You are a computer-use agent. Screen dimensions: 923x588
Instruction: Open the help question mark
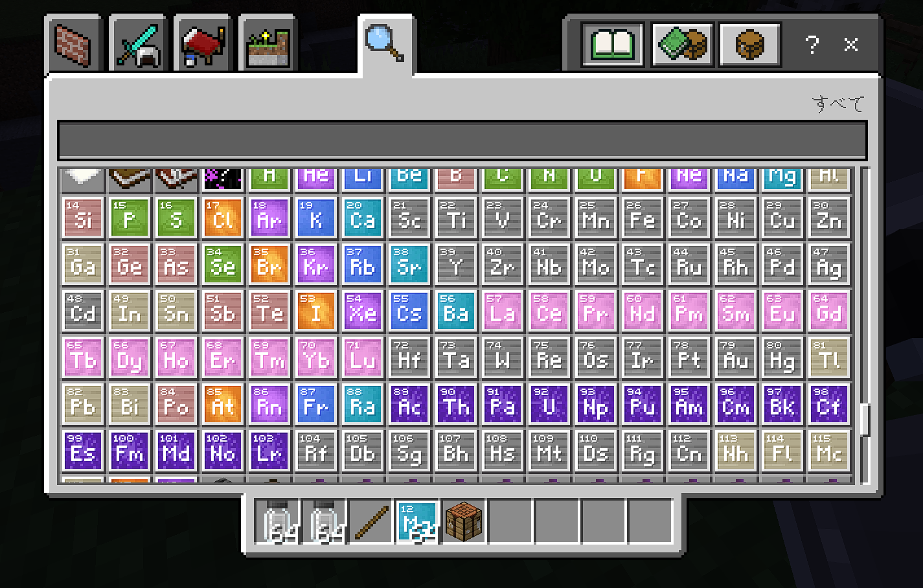click(812, 45)
